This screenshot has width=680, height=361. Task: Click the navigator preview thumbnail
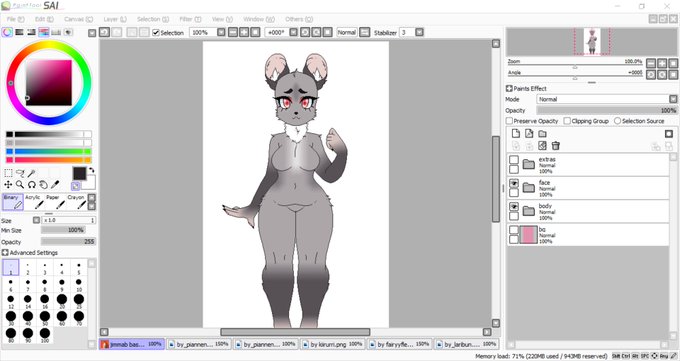tap(592, 42)
